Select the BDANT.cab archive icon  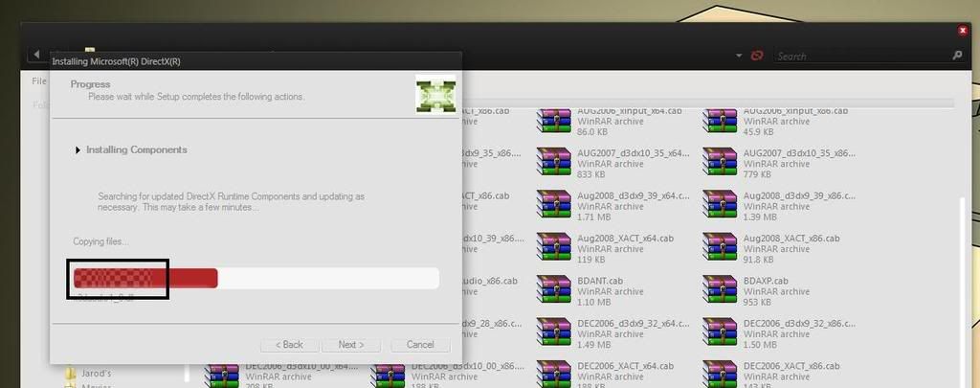coord(554,289)
